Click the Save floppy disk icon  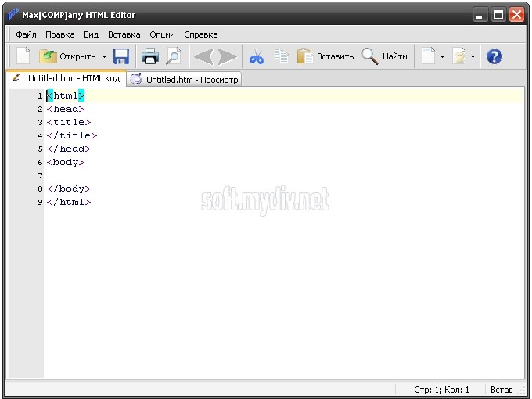[x=121, y=56]
